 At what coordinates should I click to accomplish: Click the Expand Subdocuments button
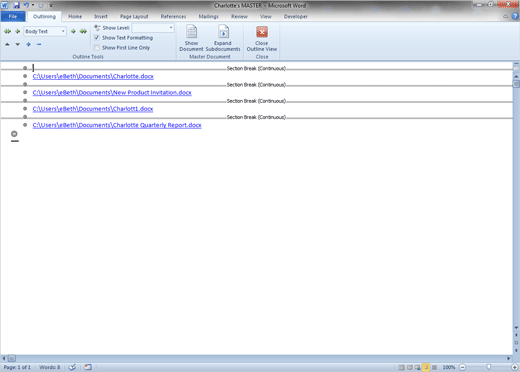223,38
